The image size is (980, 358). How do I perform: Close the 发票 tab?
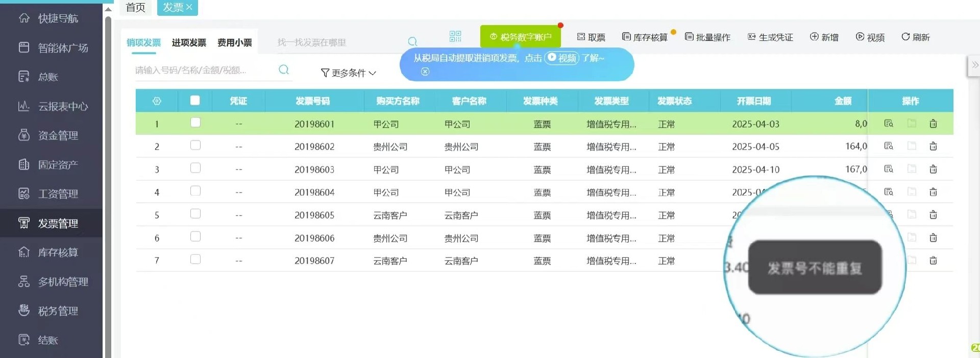tap(189, 7)
